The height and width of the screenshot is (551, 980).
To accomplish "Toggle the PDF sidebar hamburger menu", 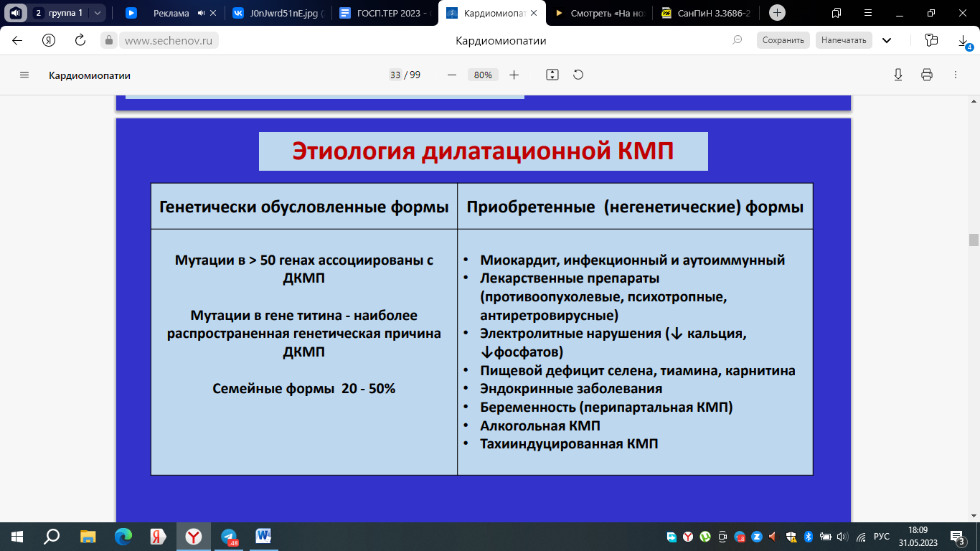I will pyautogui.click(x=24, y=75).
